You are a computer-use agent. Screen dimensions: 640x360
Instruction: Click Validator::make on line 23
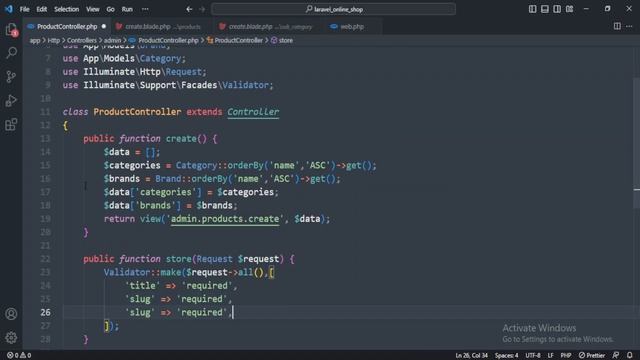click(142, 272)
